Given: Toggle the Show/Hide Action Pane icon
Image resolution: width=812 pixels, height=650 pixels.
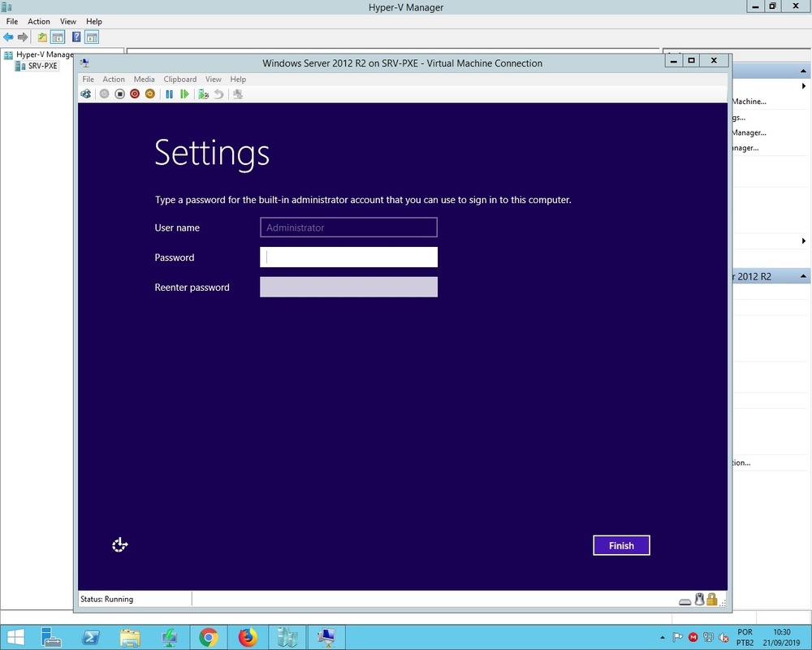Looking at the screenshot, I should pos(92,37).
